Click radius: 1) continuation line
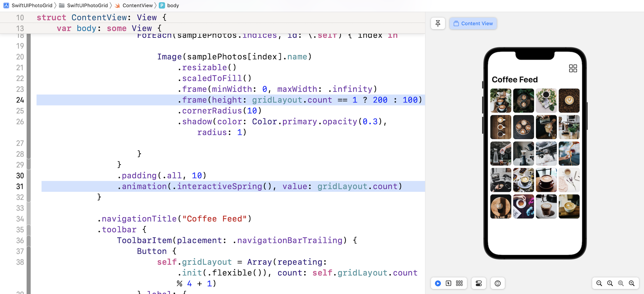Image resolution: width=644 pixels, height=294 pixels. point(222,133)
